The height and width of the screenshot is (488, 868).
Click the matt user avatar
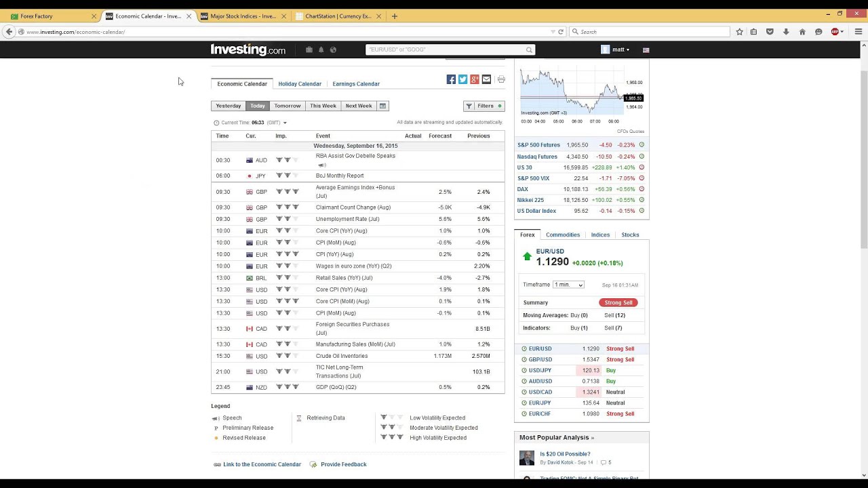click(605, 49)
